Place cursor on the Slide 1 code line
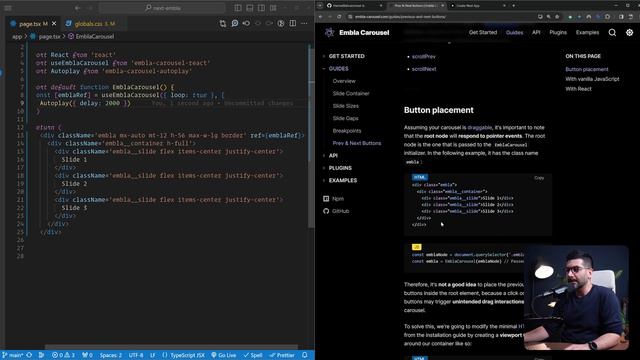640x360 pixels. coord(74,160)
